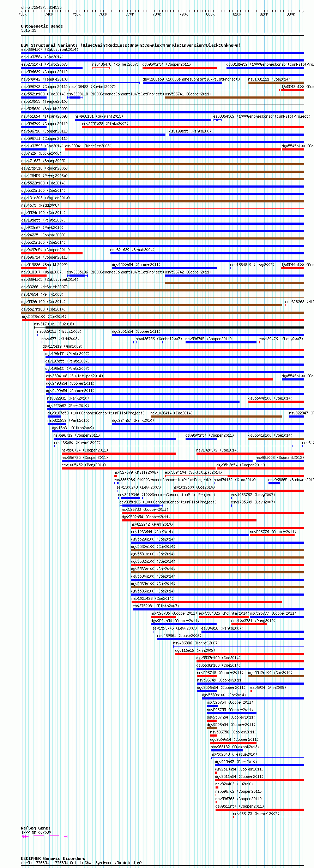Screen dimensions: 314x868
Task: Open esv33266 (deSmith2007) variant
Action: [44, 287]
